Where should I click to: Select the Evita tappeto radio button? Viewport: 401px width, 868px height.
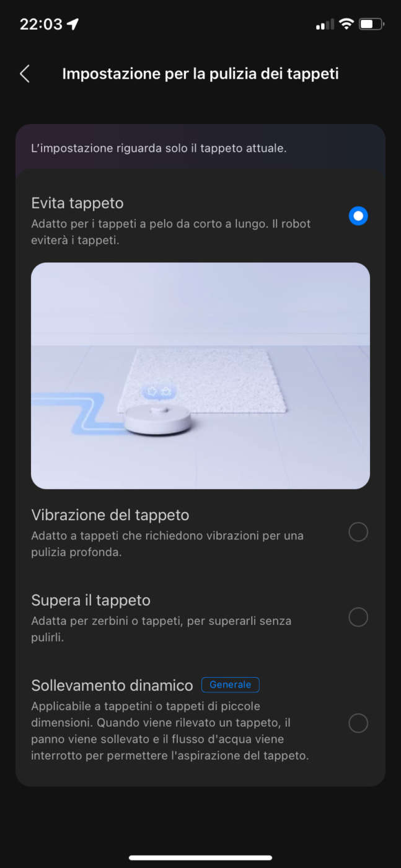point(358,216)
